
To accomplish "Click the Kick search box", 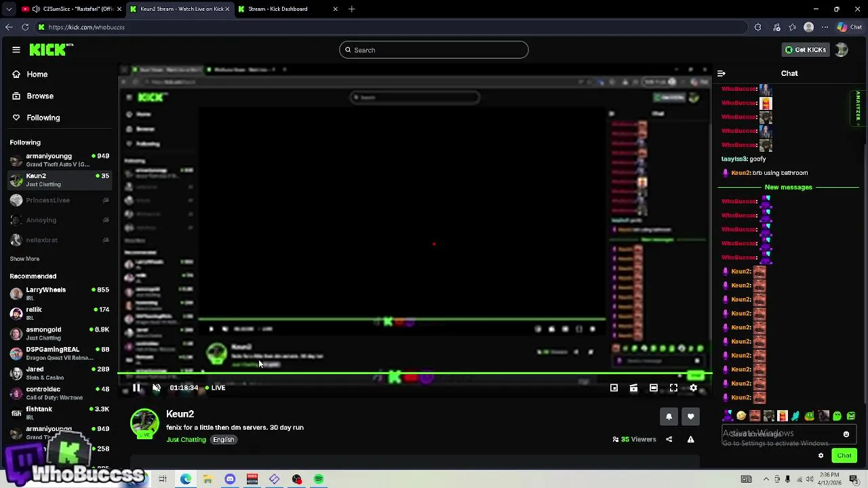I will point(434,49).
